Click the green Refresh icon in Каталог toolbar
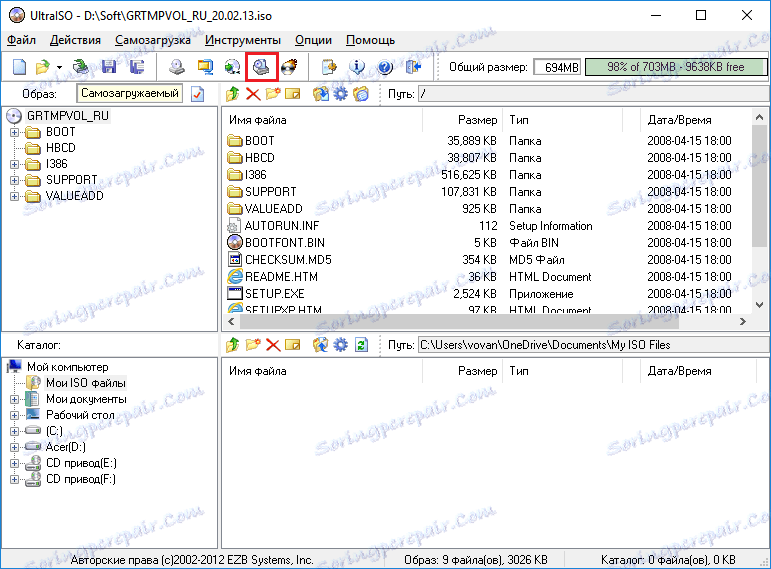Image resolution: width=771 pixels, height=569 pixels. [x=361, y=345]
